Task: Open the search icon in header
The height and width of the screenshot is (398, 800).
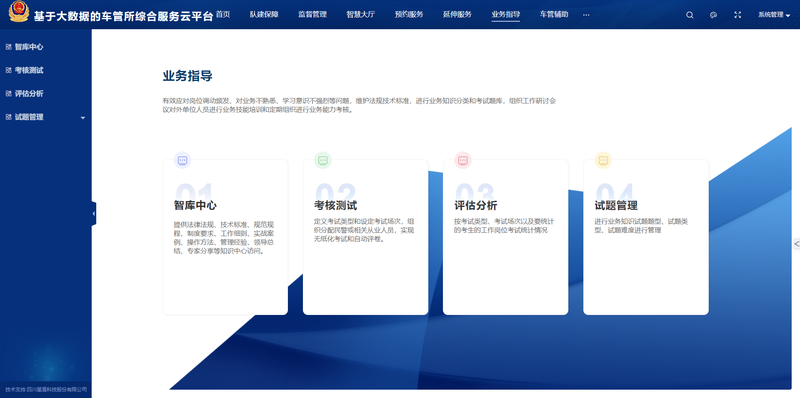Action: click(x=690, y=15)
